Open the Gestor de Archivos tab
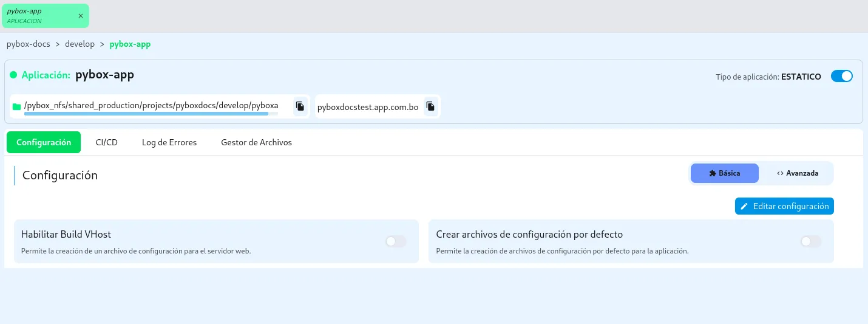The height and width of the screenshot is (324, 868). (x=256, y=142)
